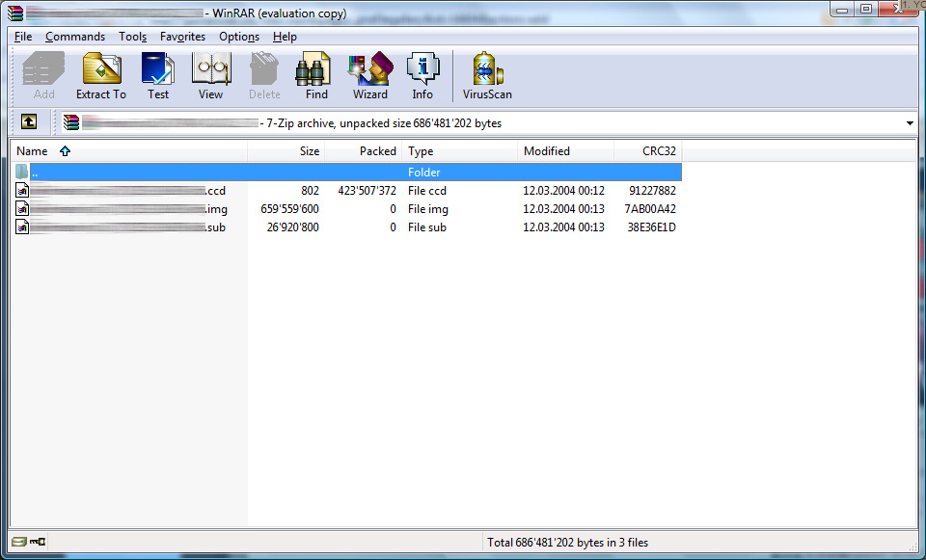
Task: Show archive Info
Action: pos(422,75)
